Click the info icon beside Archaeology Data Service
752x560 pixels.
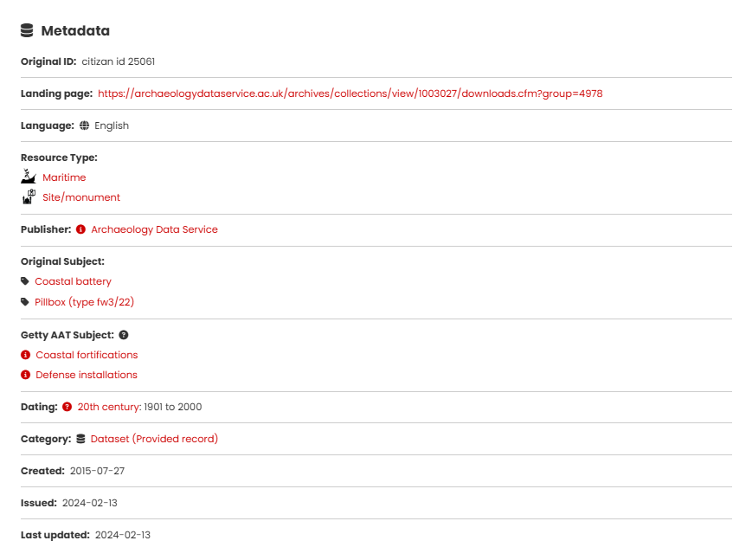pyautogui.click(x=81, y=229)
